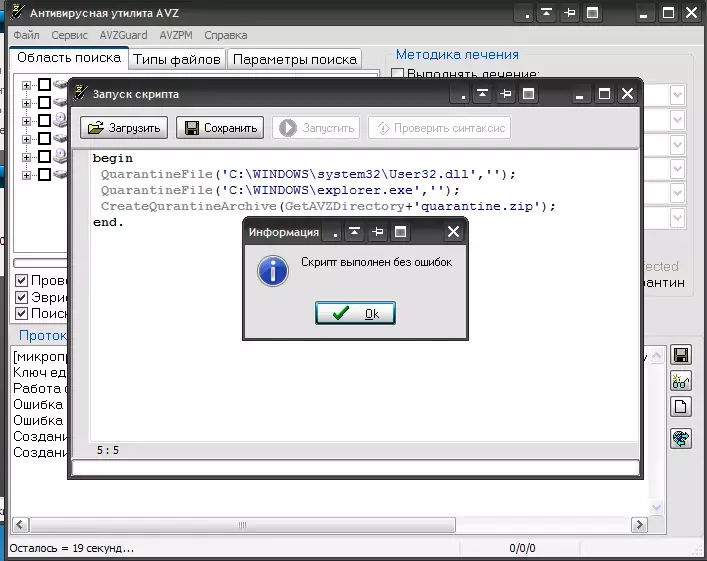Image resolution: width=707 pixels, height=561 pixels.
Task: Expand the third drive tree node
Action: coord(26,121)
